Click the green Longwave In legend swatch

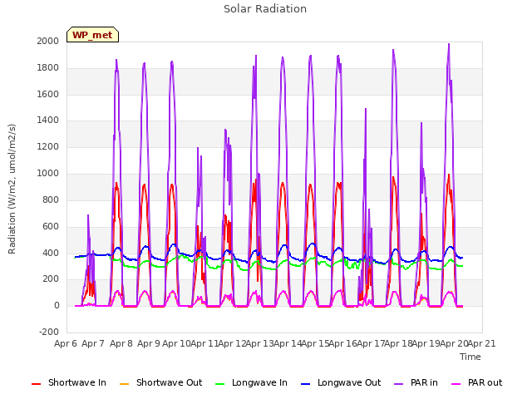pyautogui.click(x=219, y=384)
